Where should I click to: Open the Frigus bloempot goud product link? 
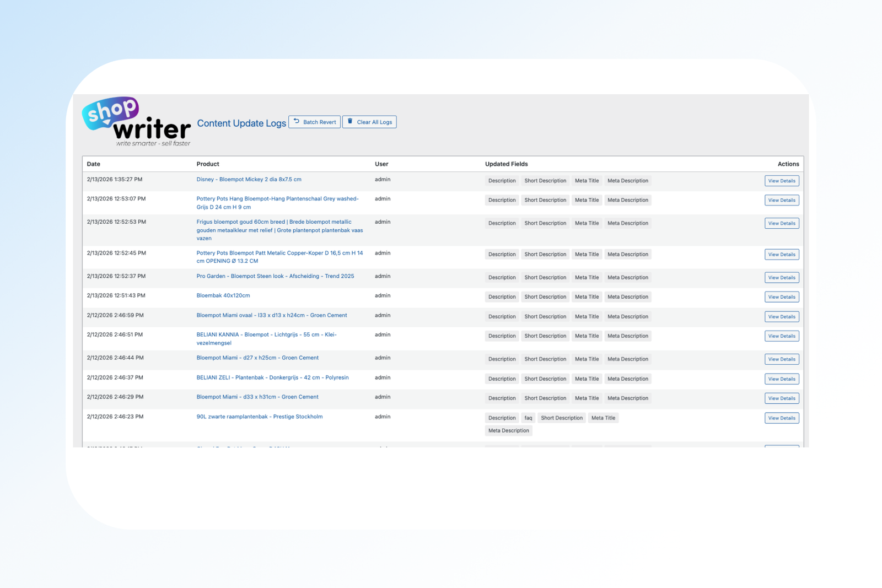click(x=273, y=222)
